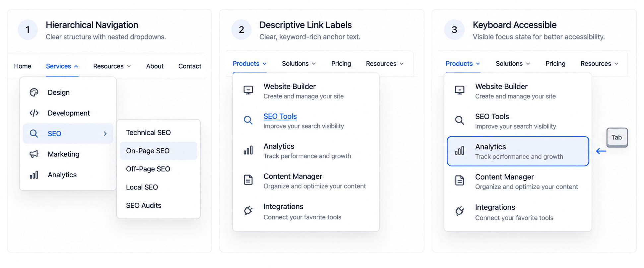
Task: Expand Resources dropdown in Keyboard Accessible panel
Action: click(x=599, y=64)
